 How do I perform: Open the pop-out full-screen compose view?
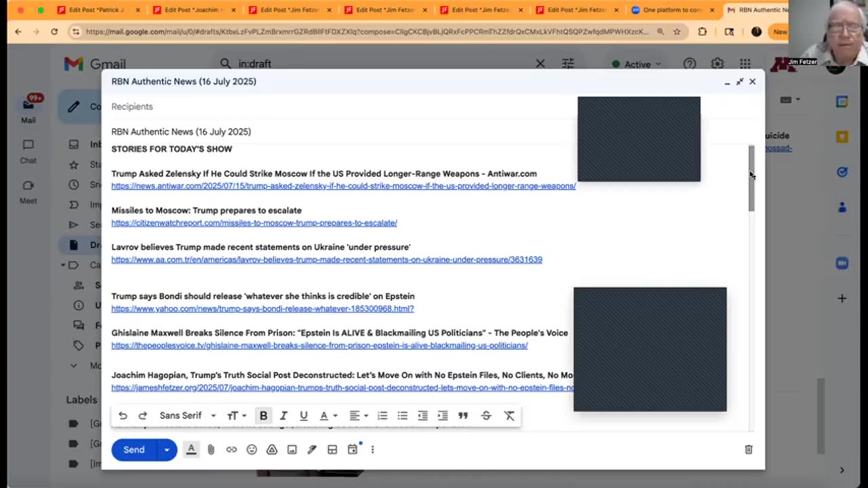point(740,81)
